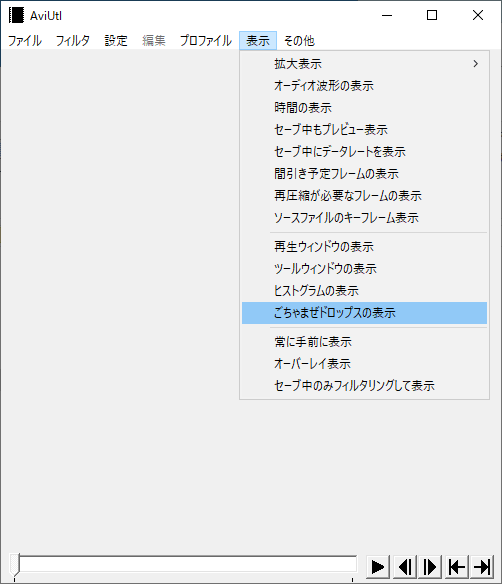Open the フィルタ menu
Screen dimensions: 502x584
73,40
